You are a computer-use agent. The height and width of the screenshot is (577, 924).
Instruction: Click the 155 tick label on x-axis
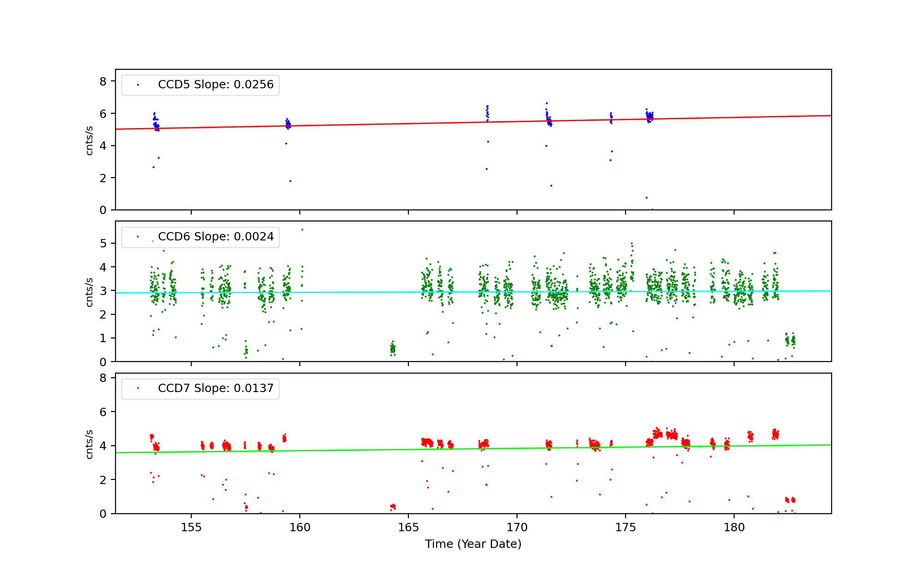(x=191, y=528)
